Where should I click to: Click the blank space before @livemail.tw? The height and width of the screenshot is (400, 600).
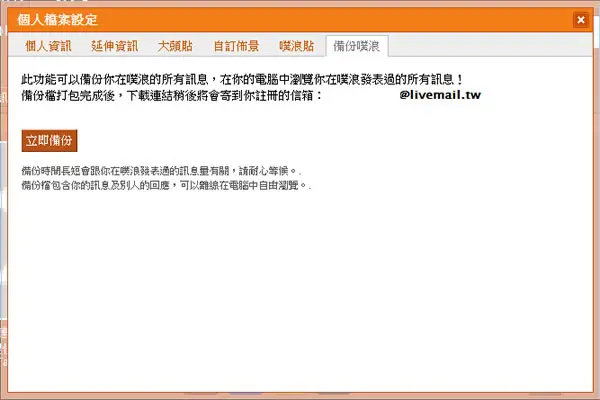click(x=360, y=95)
